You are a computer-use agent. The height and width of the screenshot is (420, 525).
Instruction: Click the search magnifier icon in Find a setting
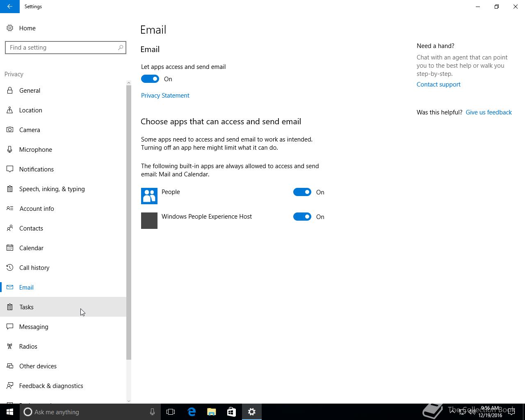point(121,48)
